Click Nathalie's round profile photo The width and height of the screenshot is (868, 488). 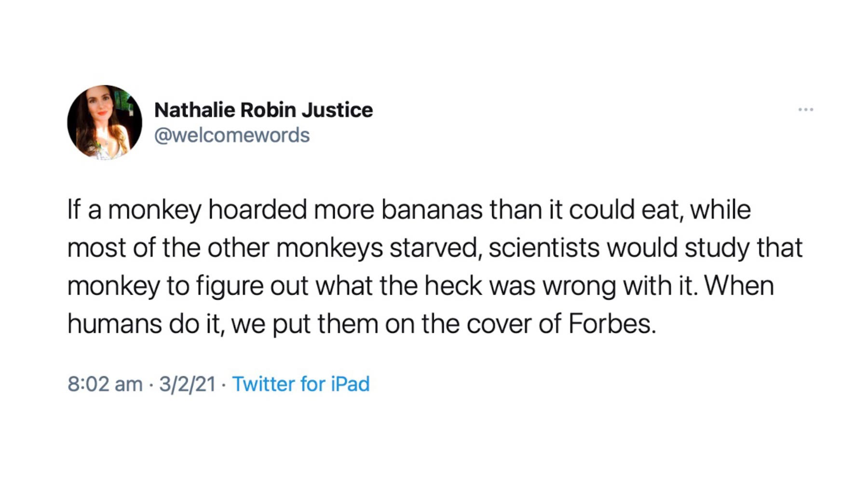[x=105, y=122]
